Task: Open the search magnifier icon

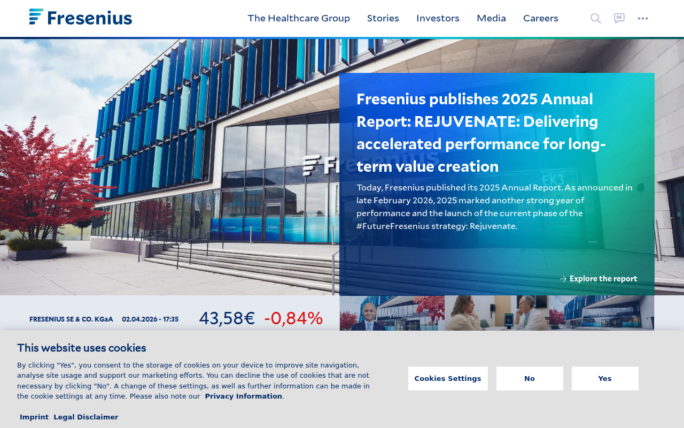Action: pyautogui.click(x=596, y=18)
